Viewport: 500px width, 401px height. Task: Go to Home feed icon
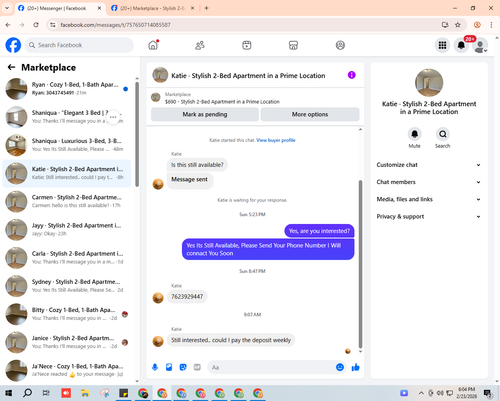153,45
